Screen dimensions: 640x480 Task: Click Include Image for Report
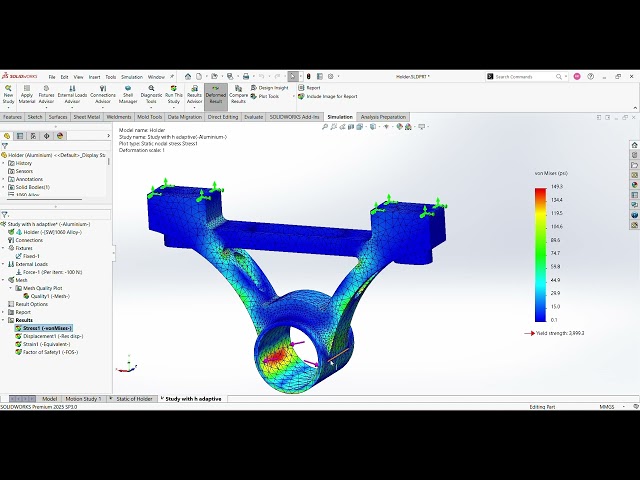point(328,97)
